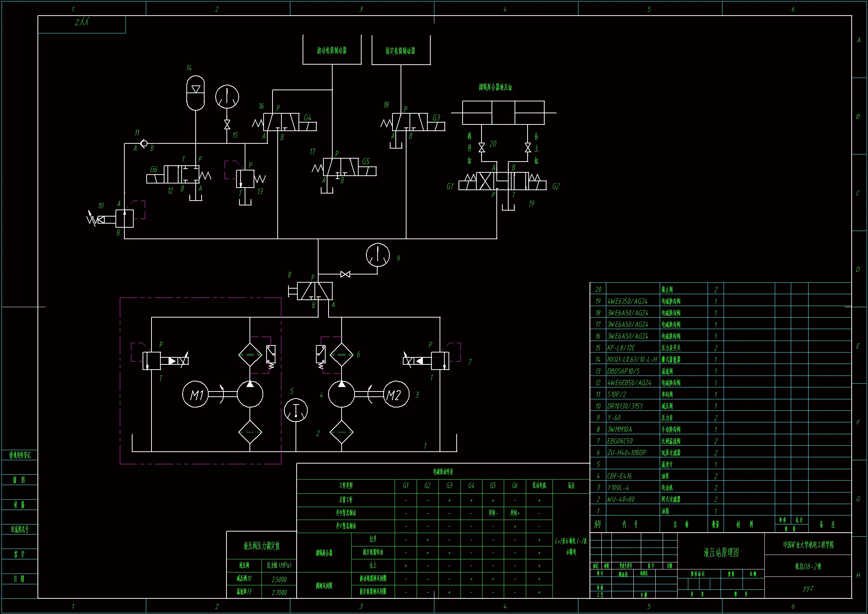Click the pressure reducing valve numbered 10
The image size is (868, 614).
coord(124,219)
